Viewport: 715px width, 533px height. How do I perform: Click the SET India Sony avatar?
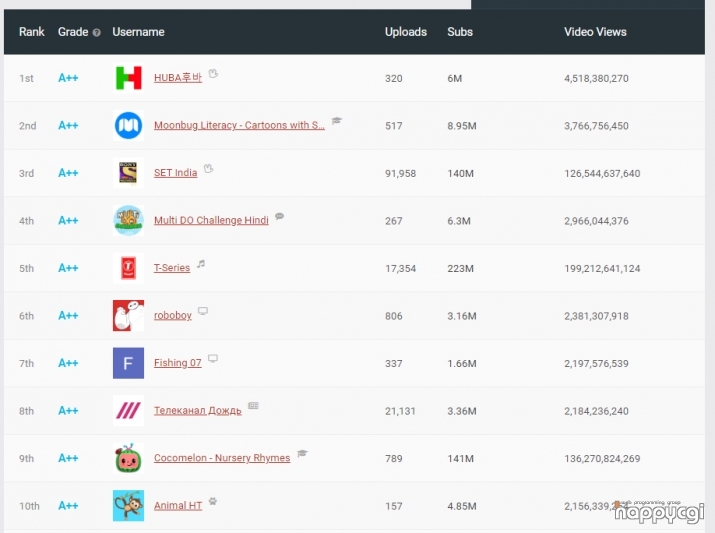pyautogui.click(x=129, y=173)
